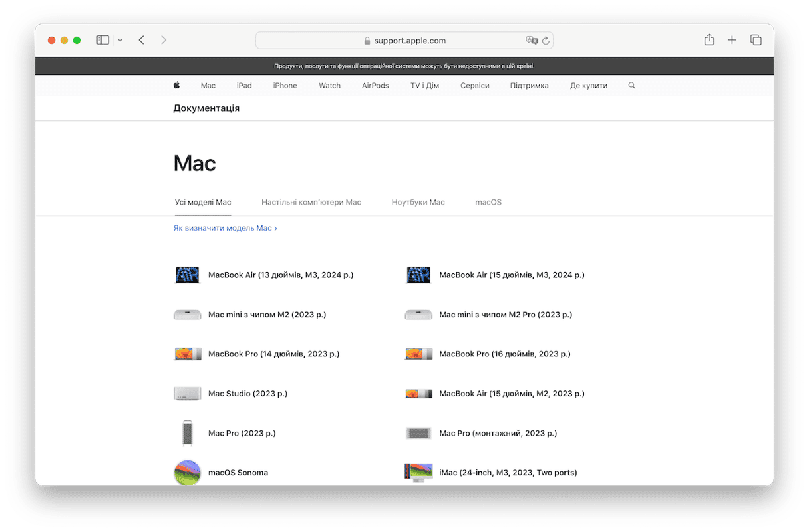Open MacBook Pro (14 дюймів, 2023 р.) link

pyautogui.click(x=273, y=354)
